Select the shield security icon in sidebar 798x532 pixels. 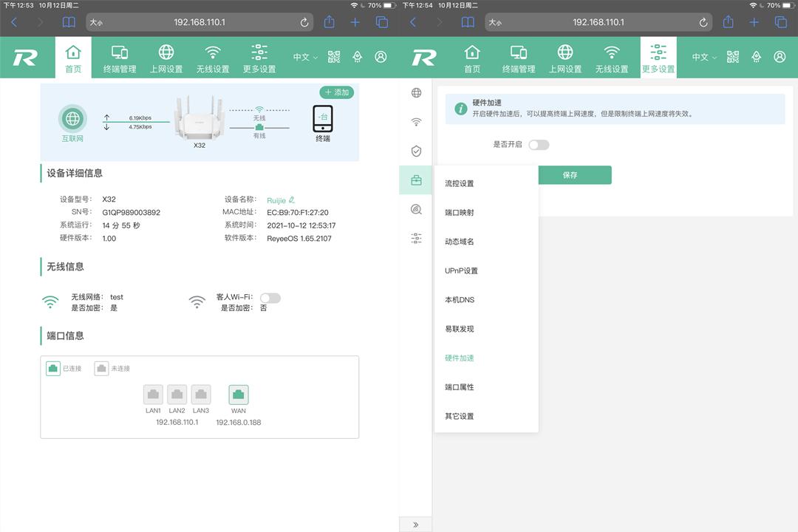[x=416, y=151]
